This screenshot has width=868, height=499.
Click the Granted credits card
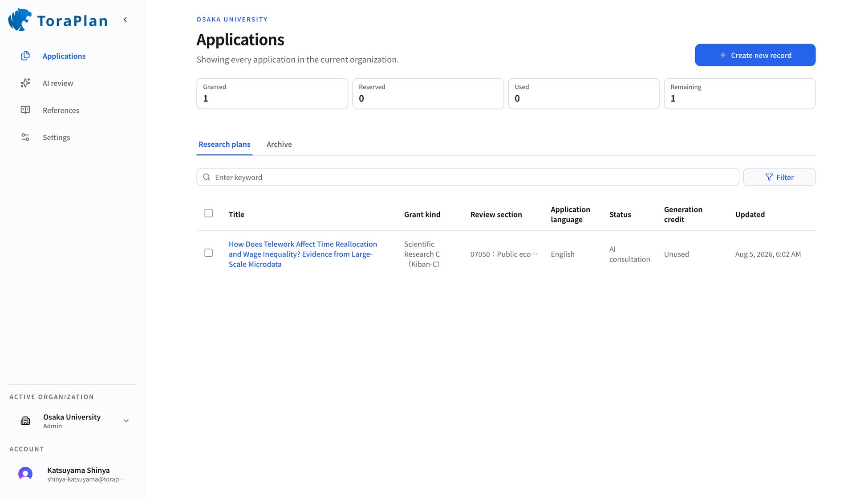click(x=272, y=93)
